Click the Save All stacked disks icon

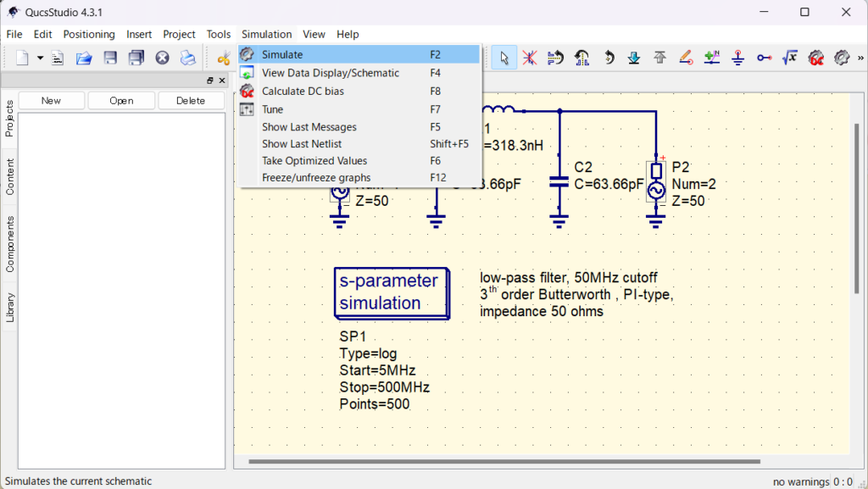136,58
